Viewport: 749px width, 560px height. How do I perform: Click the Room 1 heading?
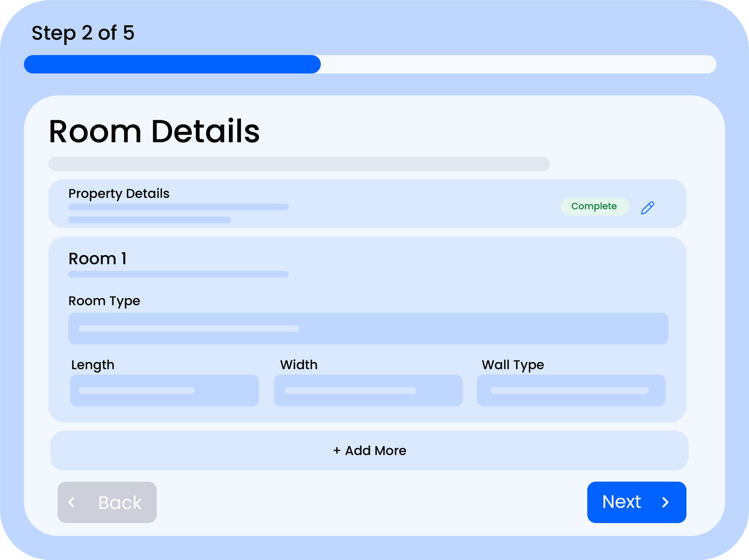(x=98, y=259)
